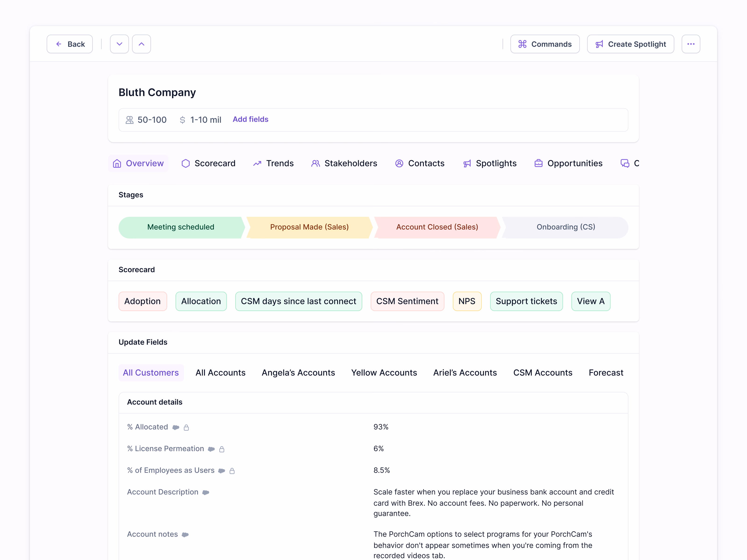Click the dollar revenue icon next to 1-10 mil
The height and width of the screenshot is (560, 747).
point(182,120)
